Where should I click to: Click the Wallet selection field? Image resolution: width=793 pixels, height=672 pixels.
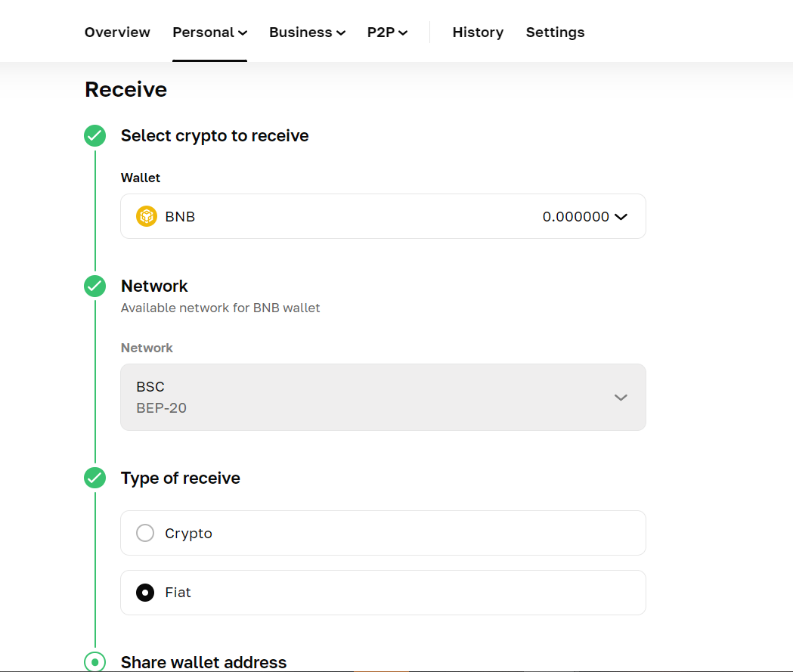[383, 216]
